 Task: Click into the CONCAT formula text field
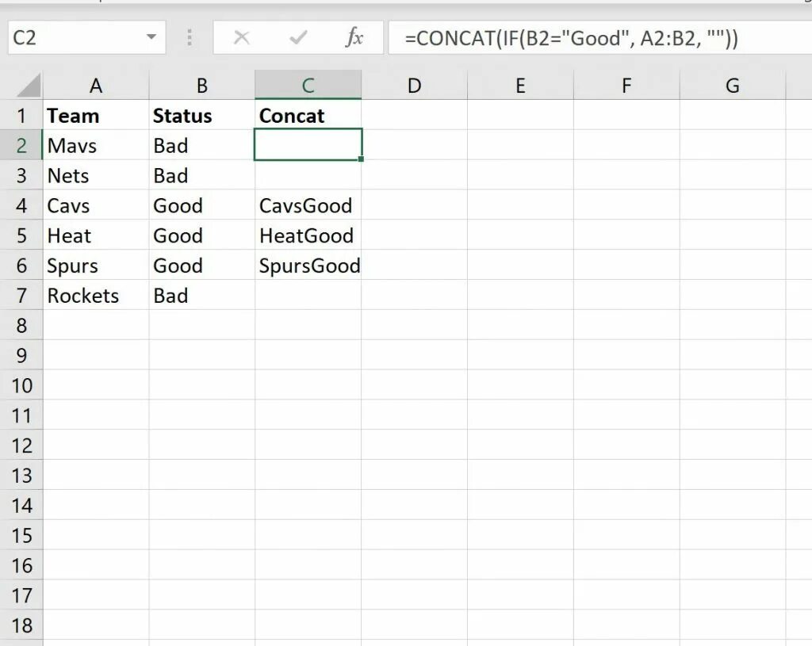(599, 38)
